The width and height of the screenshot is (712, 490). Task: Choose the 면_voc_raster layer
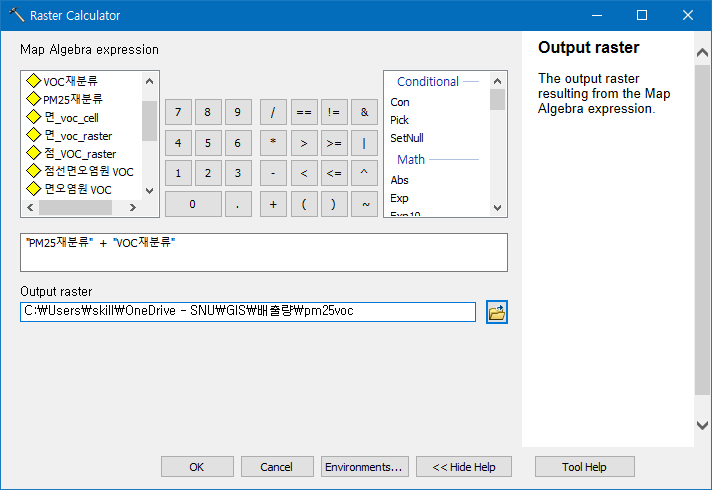coord(69,135)
